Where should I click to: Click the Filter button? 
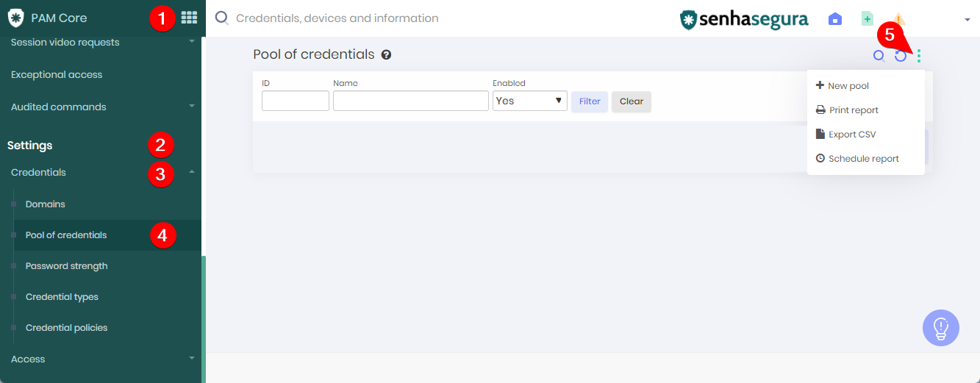590,101
